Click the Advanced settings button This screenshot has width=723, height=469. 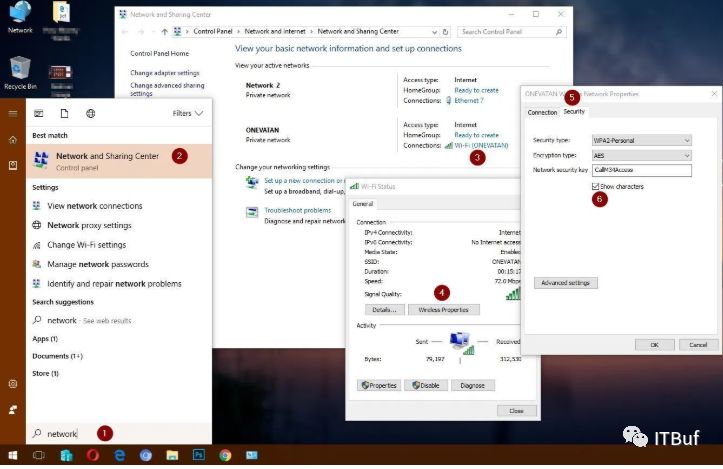click(x=566, y=283)
